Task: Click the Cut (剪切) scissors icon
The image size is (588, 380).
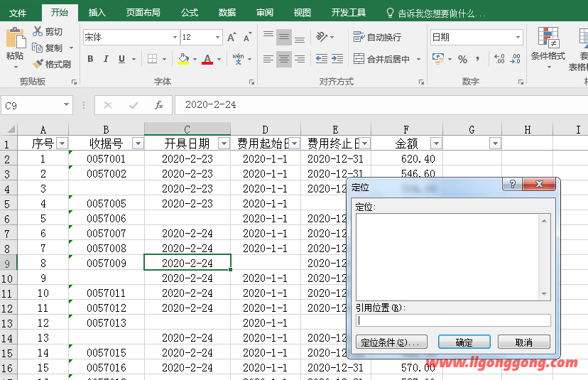Action: tap(38, 32)
